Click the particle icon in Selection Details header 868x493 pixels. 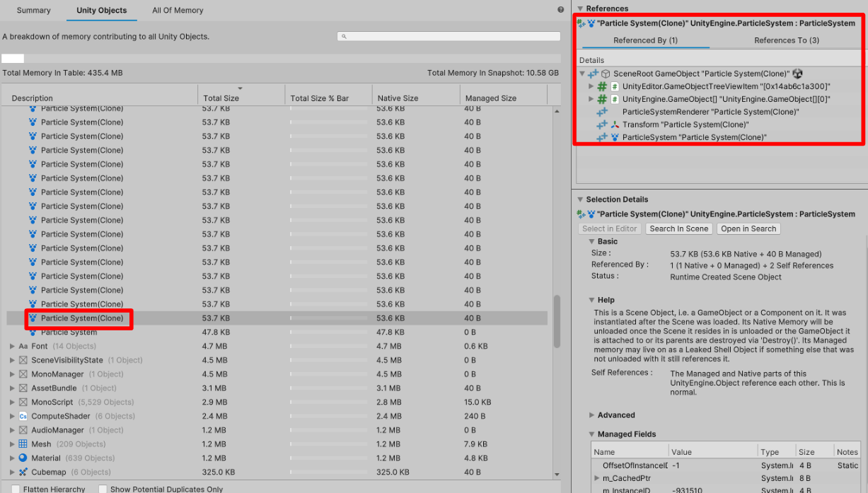point(591,214)
